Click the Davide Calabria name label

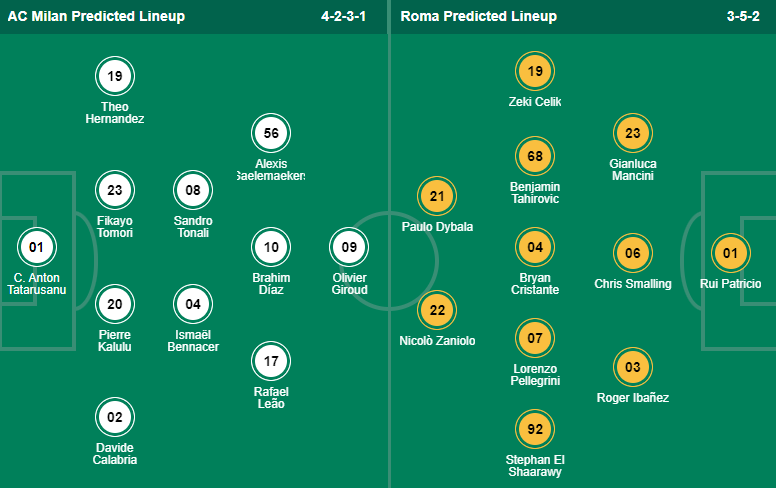pos(115,454)
